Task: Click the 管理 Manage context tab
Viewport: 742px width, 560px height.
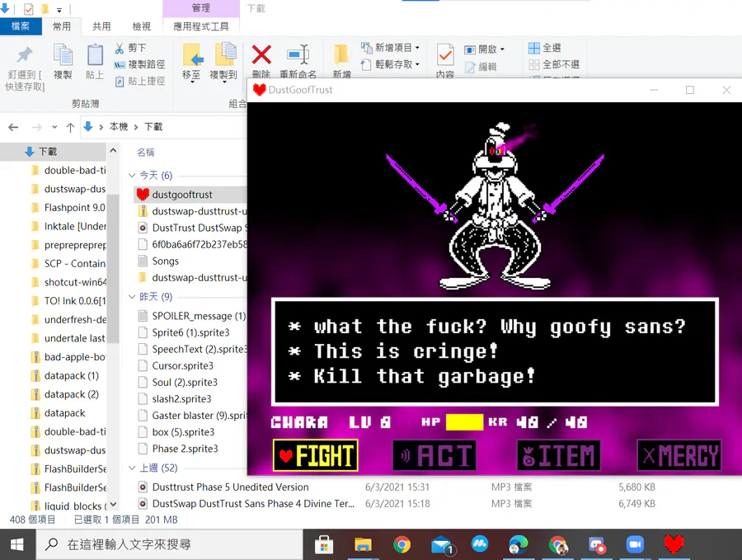Action: point(201,8)
